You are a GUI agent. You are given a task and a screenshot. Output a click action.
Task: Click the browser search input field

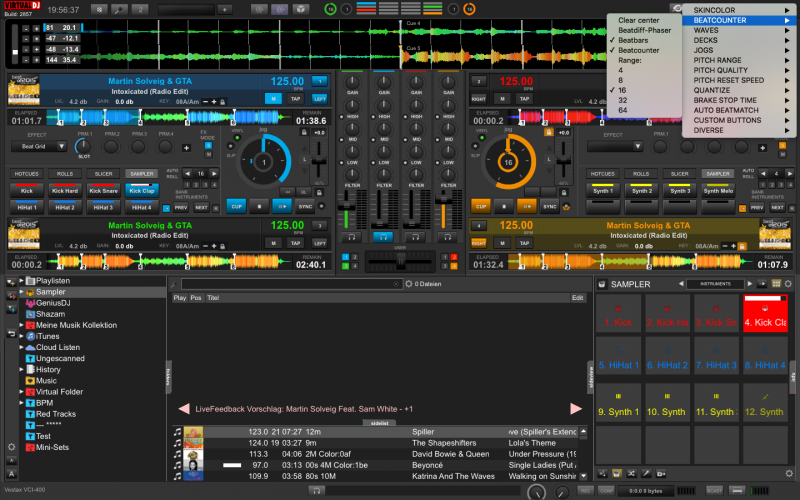click(x=291, y=284)
